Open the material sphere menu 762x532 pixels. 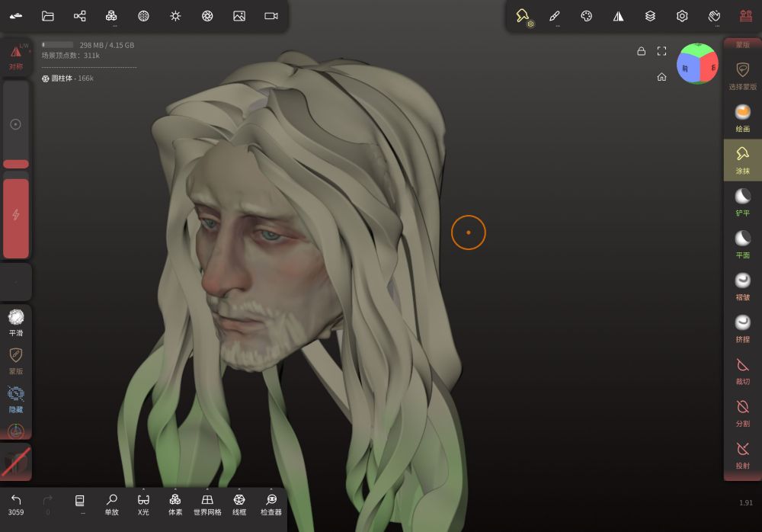tap(143, 16)
